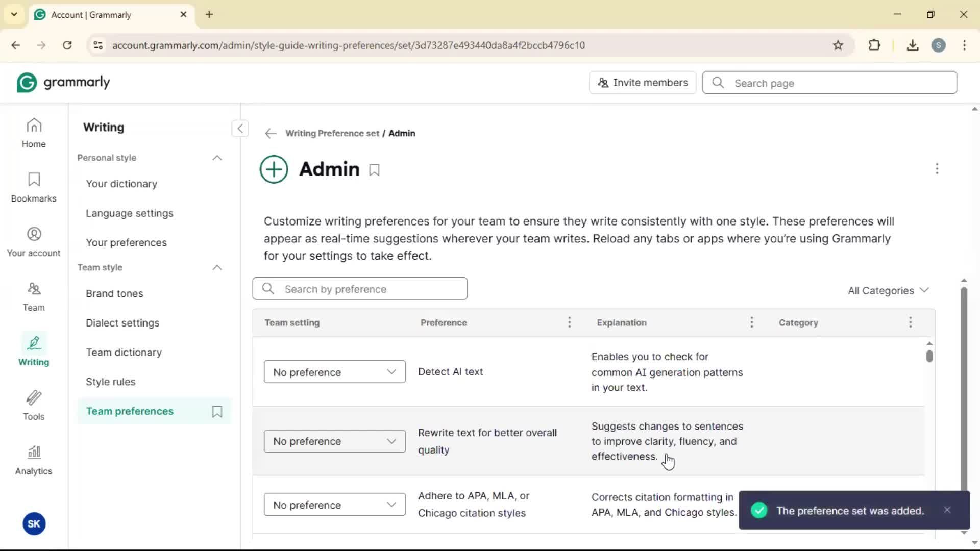Toggle bookmark on Team preferences item
The image size is (980, 551).
click(x=217, y=412)
